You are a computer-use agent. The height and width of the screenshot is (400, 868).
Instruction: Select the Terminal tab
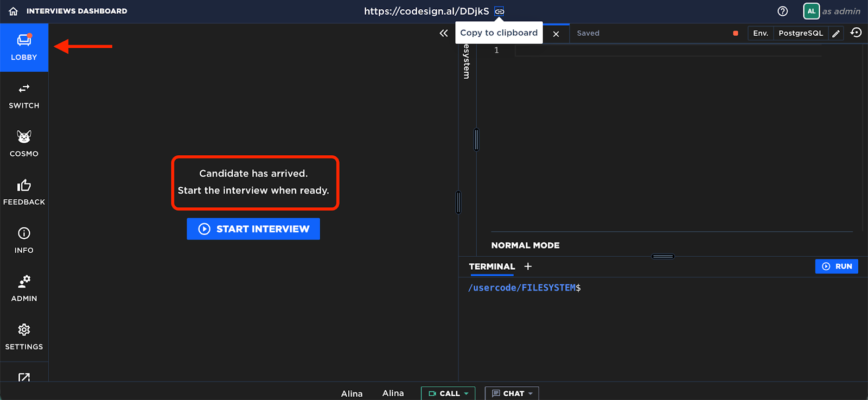492,266
